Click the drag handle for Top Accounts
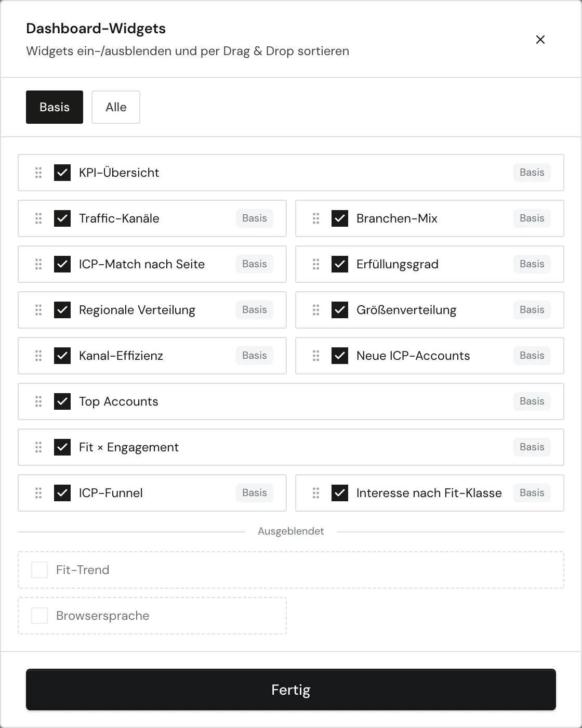The width and height of the screenshot is (582, 728). [38, 401]
